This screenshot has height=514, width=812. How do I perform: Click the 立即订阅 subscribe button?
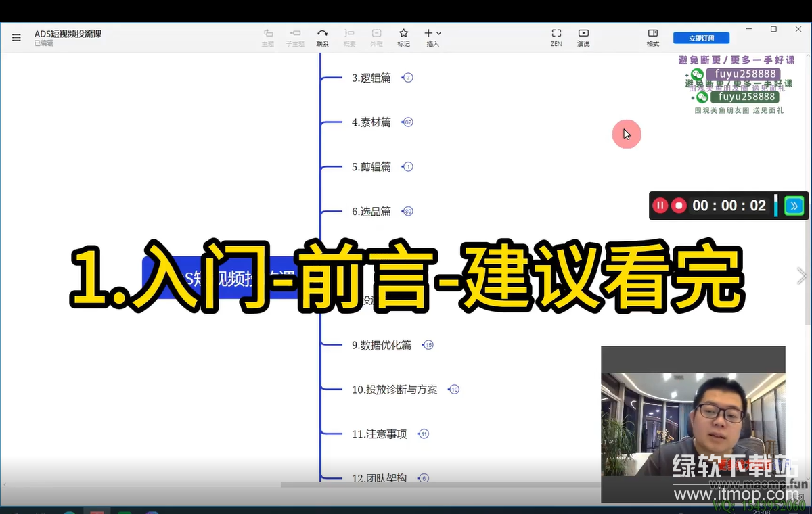(700, 38)
